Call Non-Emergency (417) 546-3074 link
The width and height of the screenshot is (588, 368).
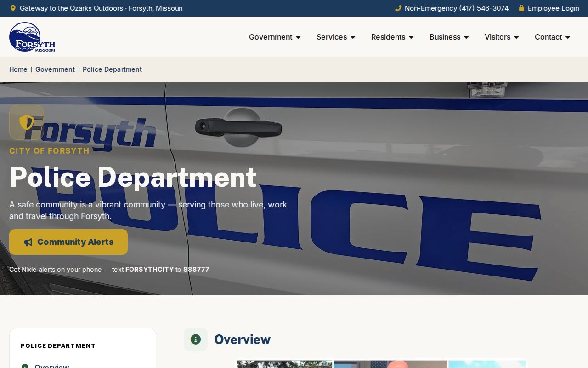click(452, 8)
